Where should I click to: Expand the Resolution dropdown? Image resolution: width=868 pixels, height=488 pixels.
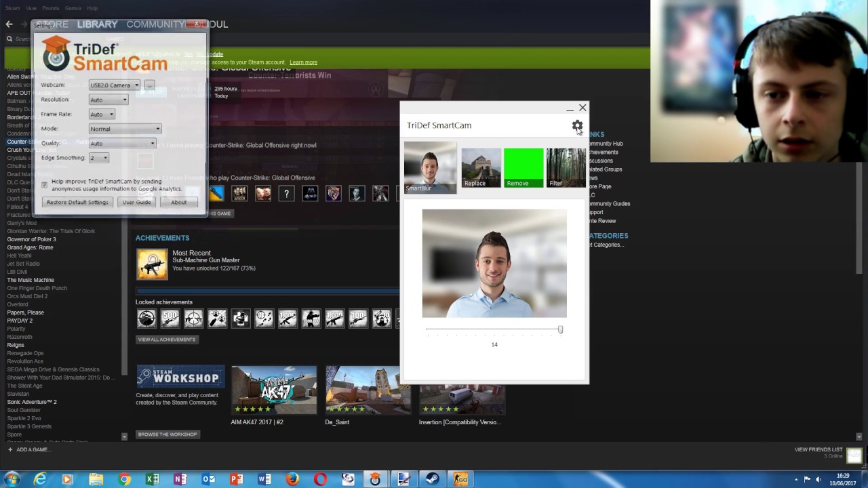click(x=108, y=100)
